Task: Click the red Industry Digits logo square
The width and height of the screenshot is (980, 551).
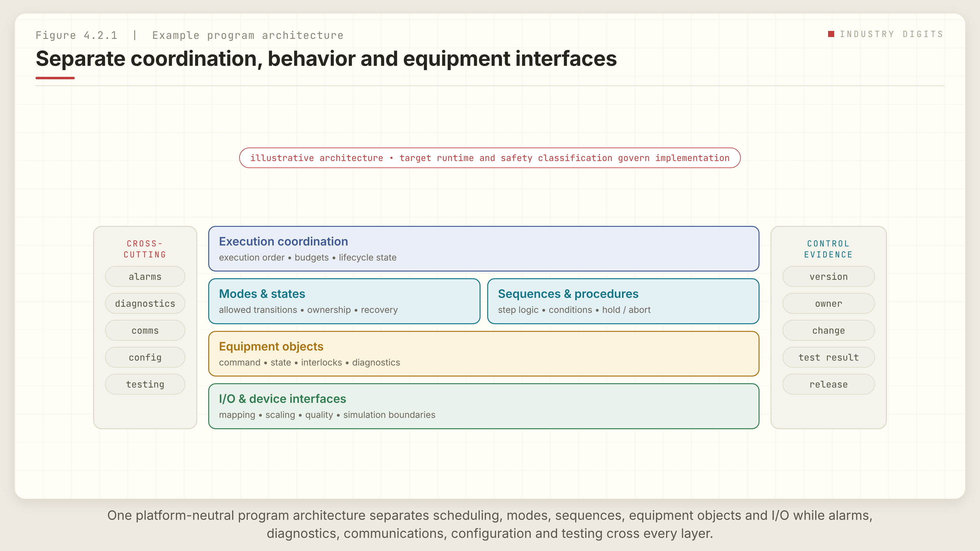Action: 831,34
